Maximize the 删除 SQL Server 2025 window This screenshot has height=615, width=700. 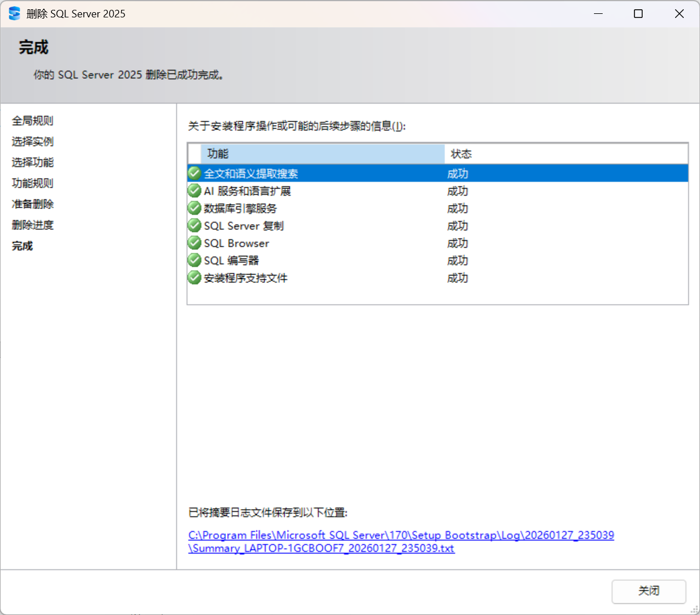pos(638,13)
